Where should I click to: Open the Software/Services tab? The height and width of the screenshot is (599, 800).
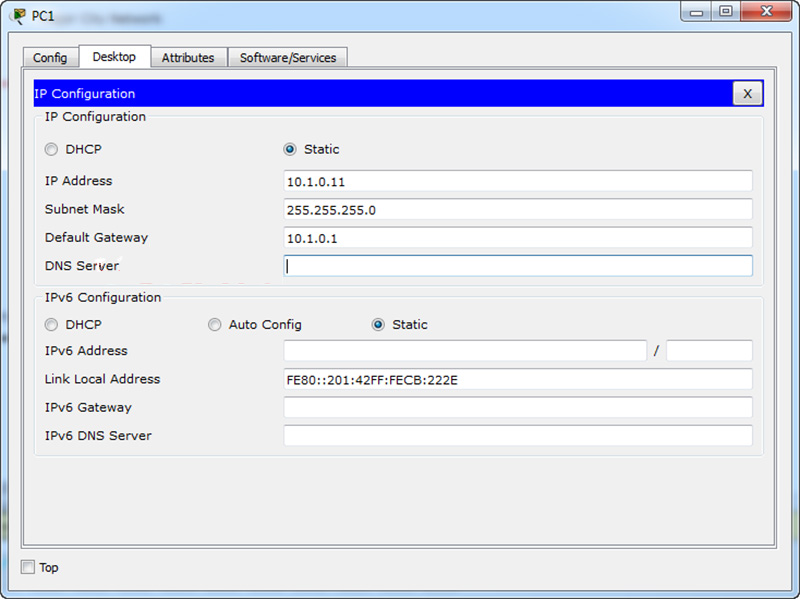[x=288, y=58]
